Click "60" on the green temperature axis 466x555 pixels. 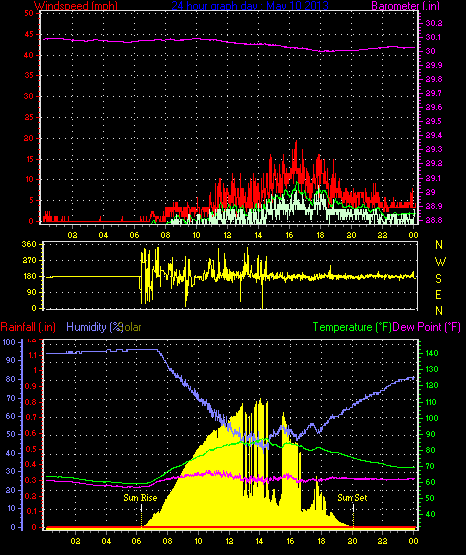431,482
